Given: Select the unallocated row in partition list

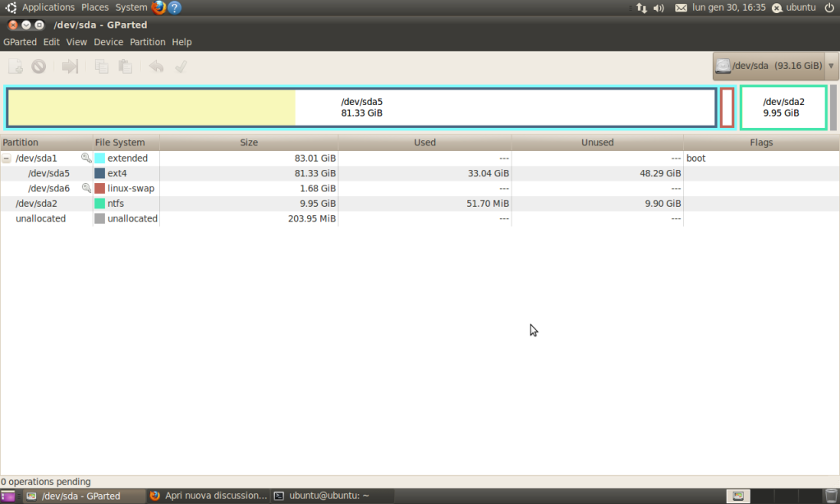Looking at the screenshot, I should pyautogui.click(x=420, y=218).
